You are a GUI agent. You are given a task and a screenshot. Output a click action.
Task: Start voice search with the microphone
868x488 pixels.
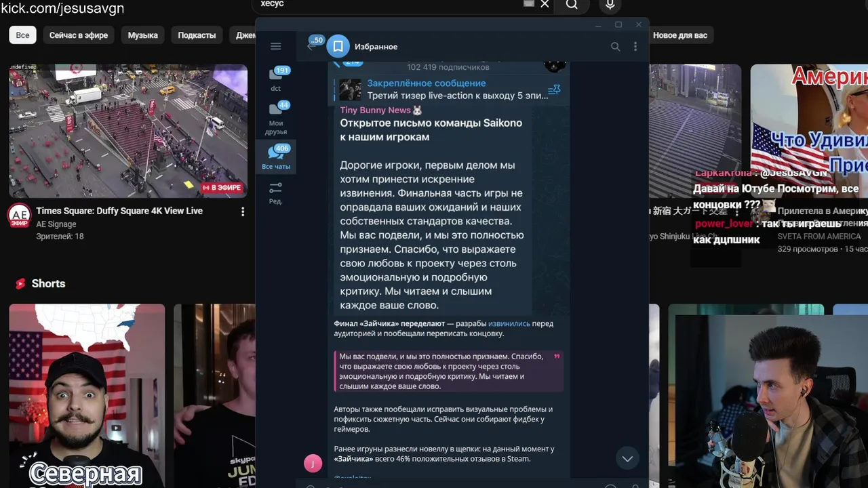point(610,5)
